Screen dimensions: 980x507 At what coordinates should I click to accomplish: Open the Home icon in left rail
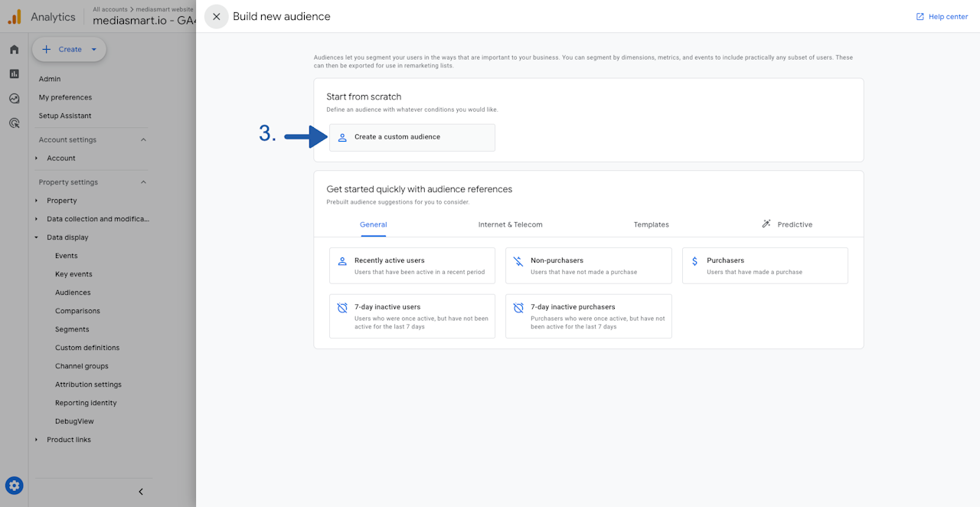click(14, 50)
